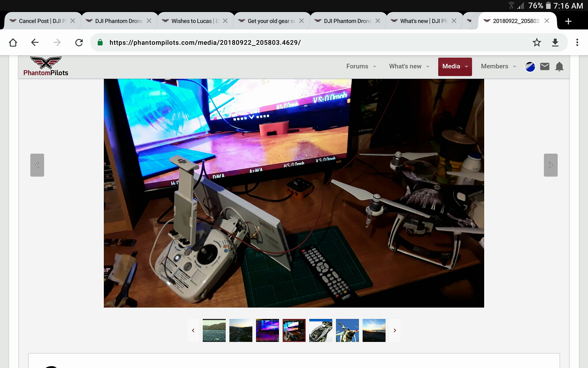
Task: Open the flying dog sky thumbnail
Action: (x=347, y=330)
